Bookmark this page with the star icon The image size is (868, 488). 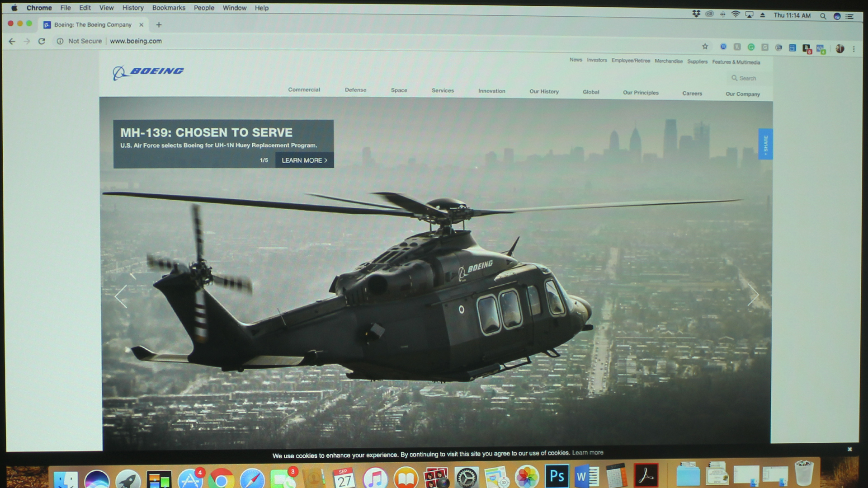point(705,46)
